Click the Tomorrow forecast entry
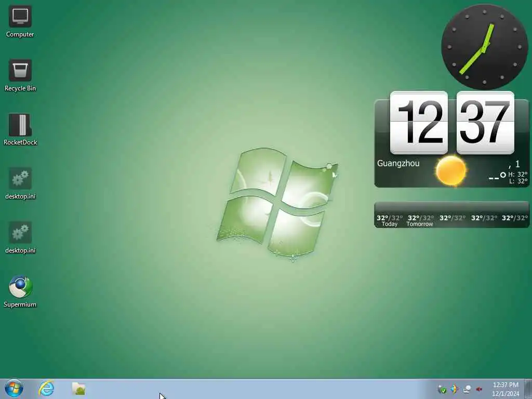The width and height of the screenshot is (532, 399). pyautogui.click(x=420, y=220)
